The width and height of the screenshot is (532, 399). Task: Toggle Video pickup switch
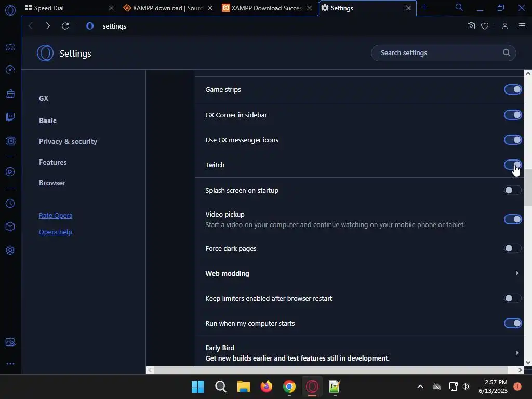click(513, 220)
